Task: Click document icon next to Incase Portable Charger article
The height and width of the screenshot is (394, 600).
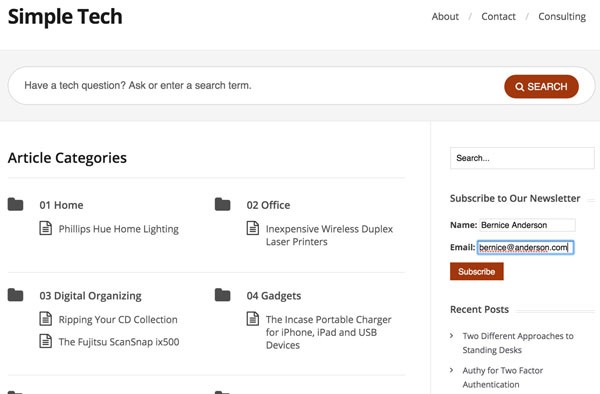Action: pos(253,319)
